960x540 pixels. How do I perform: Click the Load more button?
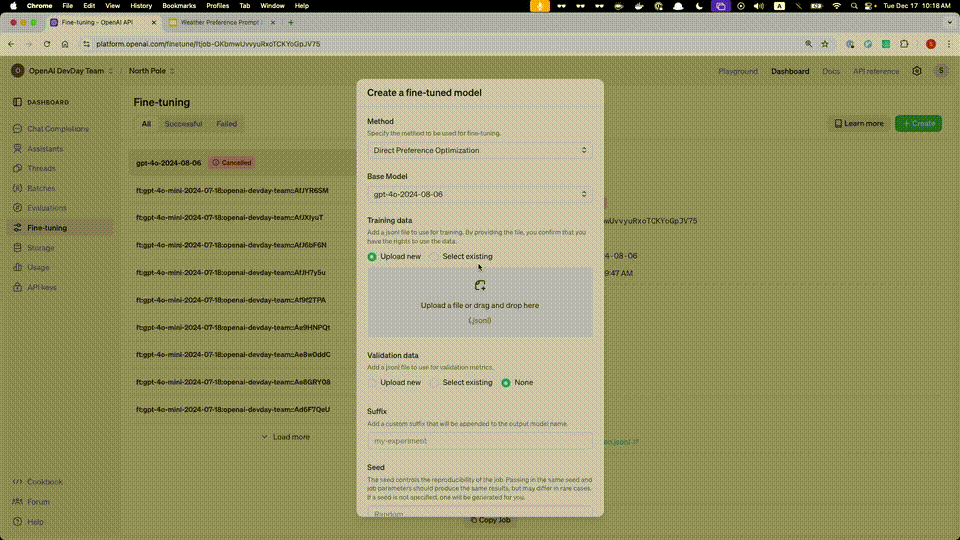(285, 437)
